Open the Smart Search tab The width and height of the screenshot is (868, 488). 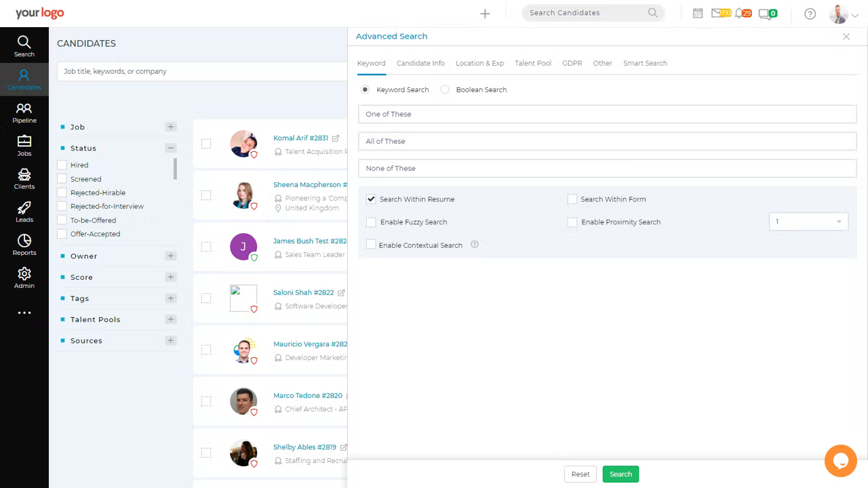(645, 63)
